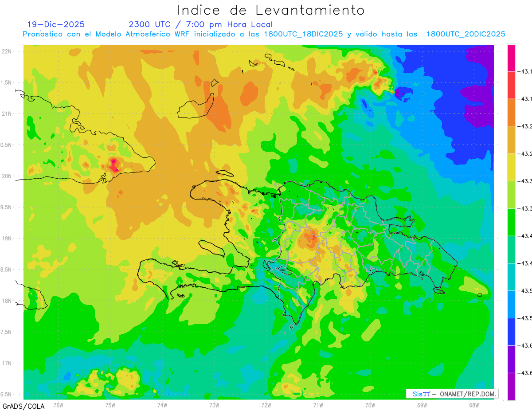Click the '70W' longitude label
This screenshot has width=532, height=411.
[370, 405]
